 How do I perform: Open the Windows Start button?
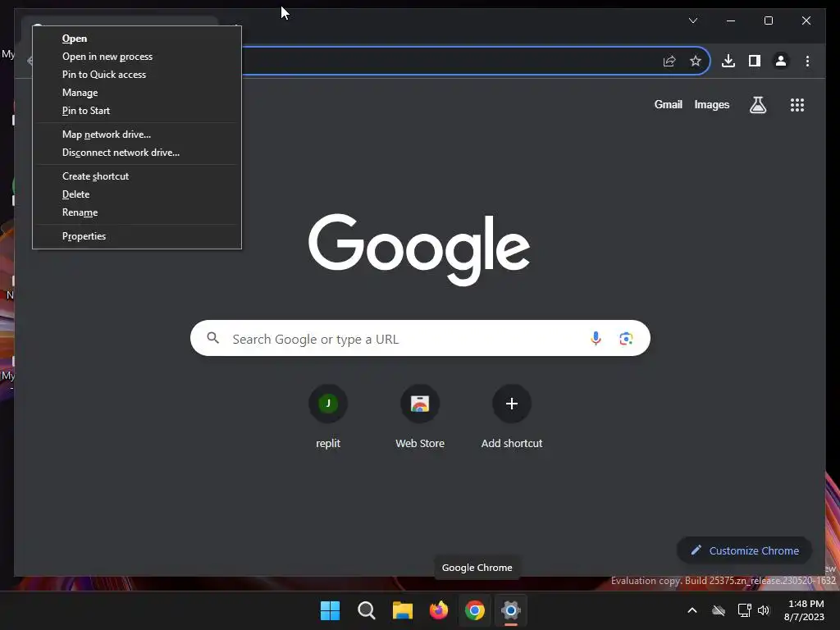pos(330,610)
